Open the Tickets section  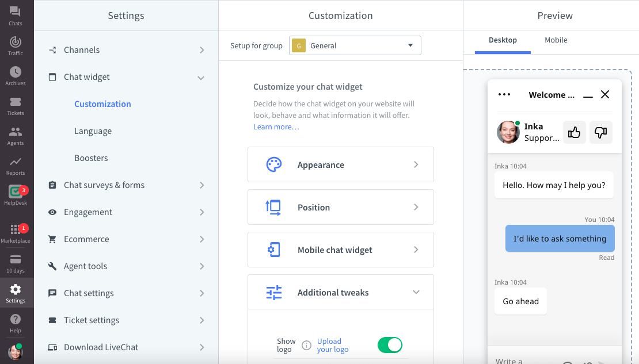16,106
